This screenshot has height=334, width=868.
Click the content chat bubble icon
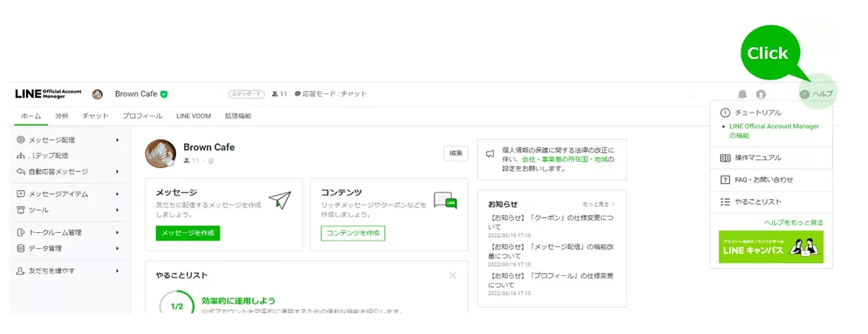coord(445,200)
